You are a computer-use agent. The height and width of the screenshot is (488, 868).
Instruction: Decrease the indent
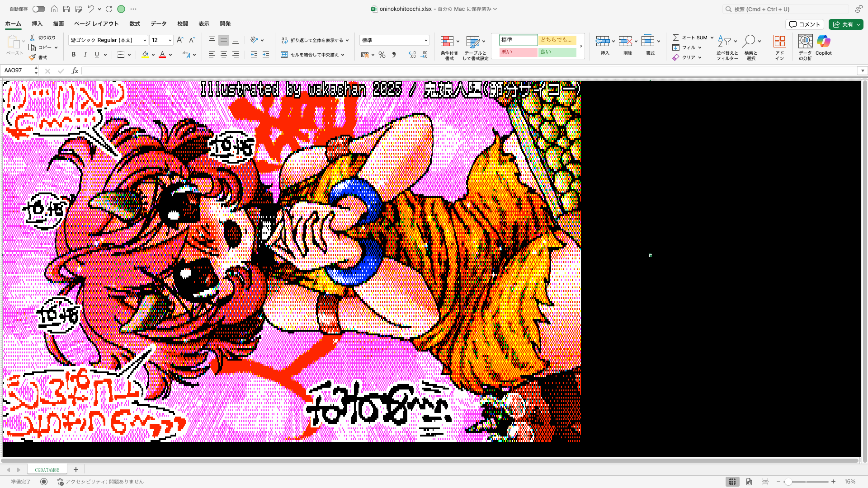254,55
